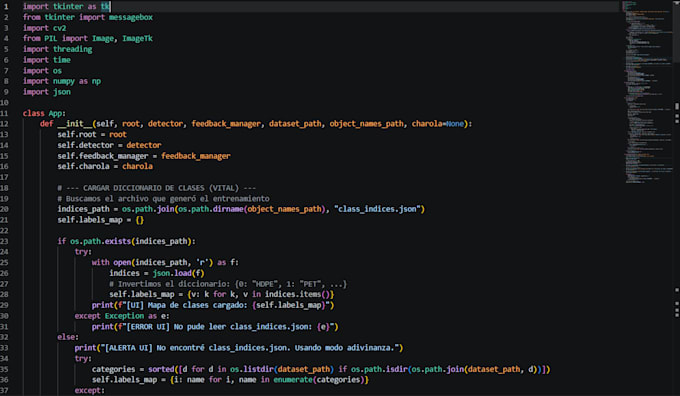Click the comment 'Invertimos el diccionario'

tap(174, 284)
